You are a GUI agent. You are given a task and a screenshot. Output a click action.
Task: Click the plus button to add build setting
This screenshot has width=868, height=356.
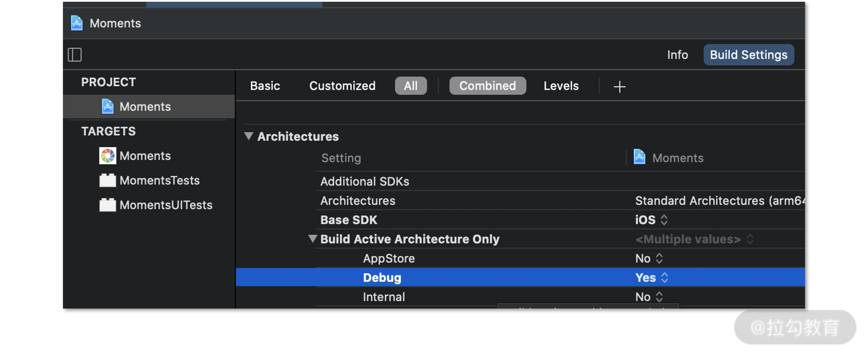(x=619, y=86)
